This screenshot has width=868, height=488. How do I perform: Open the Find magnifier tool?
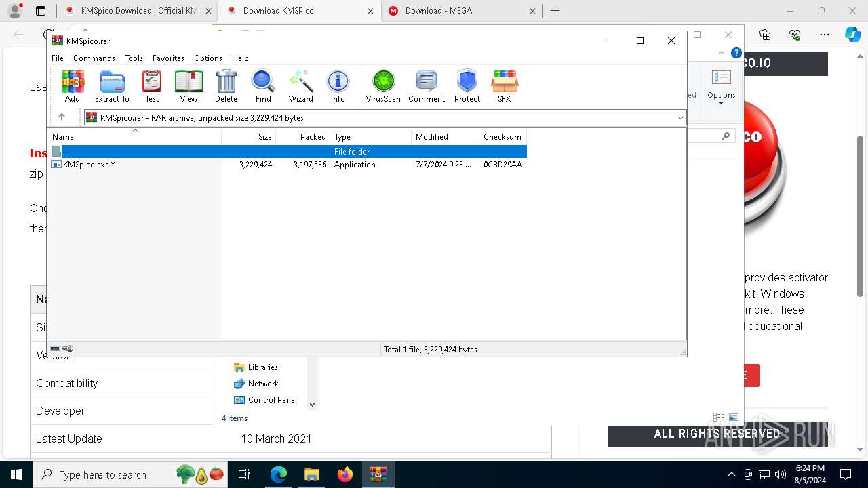click(x=263, y=86)
